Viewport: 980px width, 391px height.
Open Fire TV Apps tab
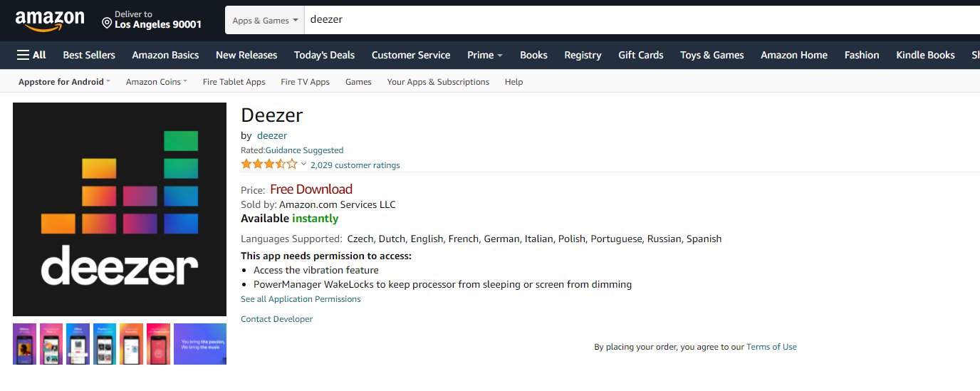[305, 82]
